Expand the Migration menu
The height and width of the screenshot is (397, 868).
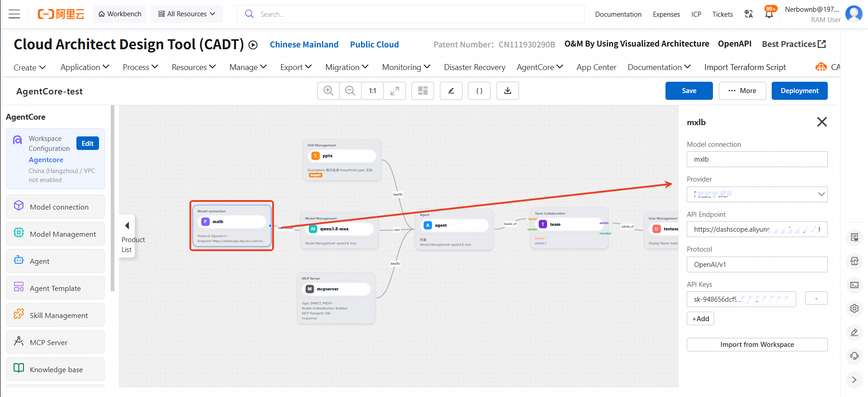347,67
